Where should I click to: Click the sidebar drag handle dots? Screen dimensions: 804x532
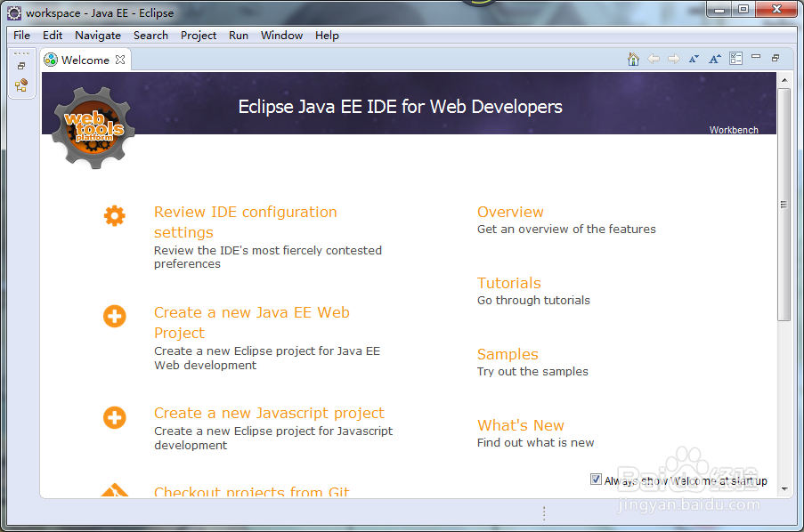tap(21, 52)
